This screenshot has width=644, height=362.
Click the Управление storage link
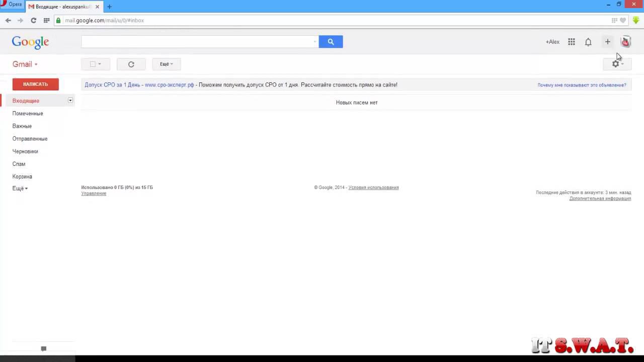pos(94,194)
